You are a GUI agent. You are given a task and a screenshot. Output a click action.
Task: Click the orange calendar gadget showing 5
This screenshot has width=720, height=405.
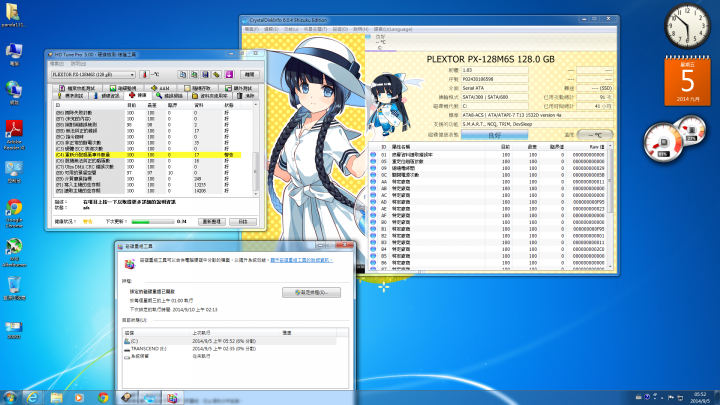pyautogui.click(x=687, y=81)
